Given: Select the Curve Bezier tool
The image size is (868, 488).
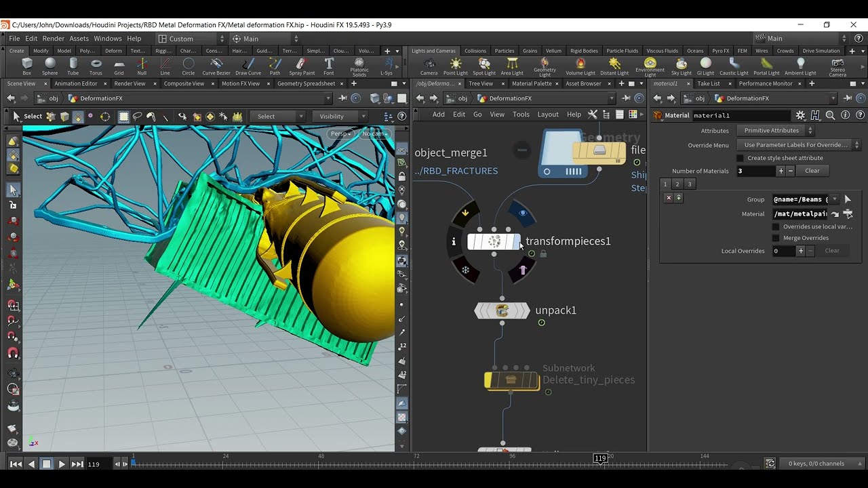Looking at the screenshot, I should coord(216,66).
